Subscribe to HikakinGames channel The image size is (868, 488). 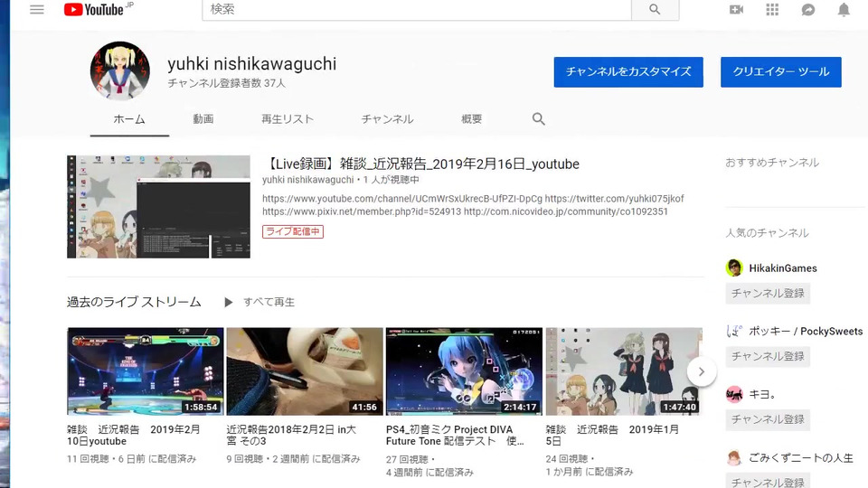click(x=768, y=293)
